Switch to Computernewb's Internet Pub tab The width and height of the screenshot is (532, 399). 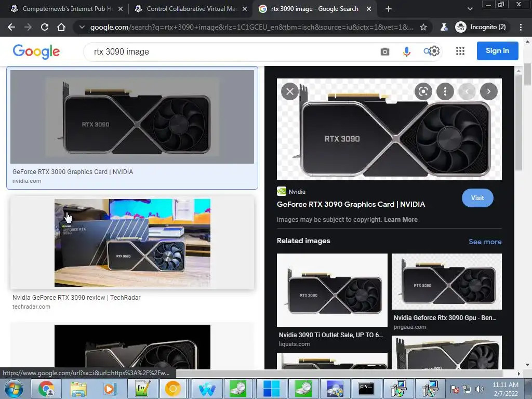click(67, 9)
